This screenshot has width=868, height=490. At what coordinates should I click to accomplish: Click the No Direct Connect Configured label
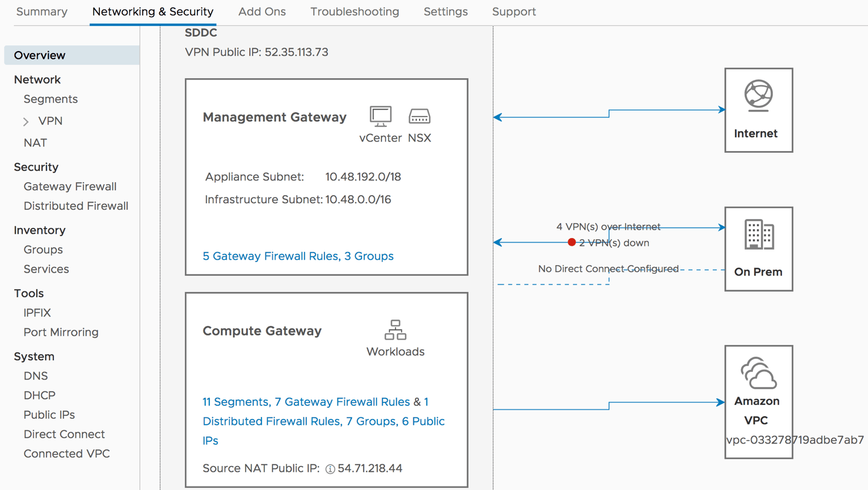coord(608,269)
